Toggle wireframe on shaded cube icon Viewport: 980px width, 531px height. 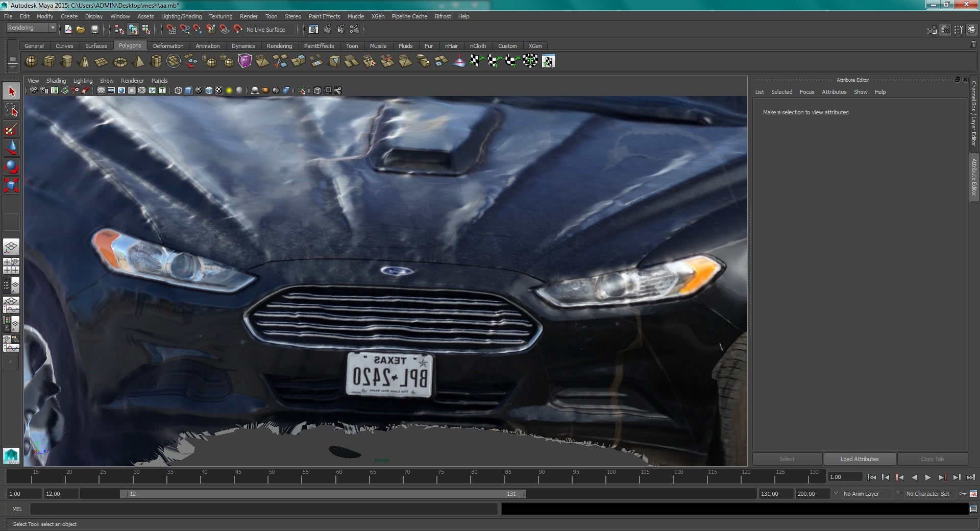(x=209, y=90)
